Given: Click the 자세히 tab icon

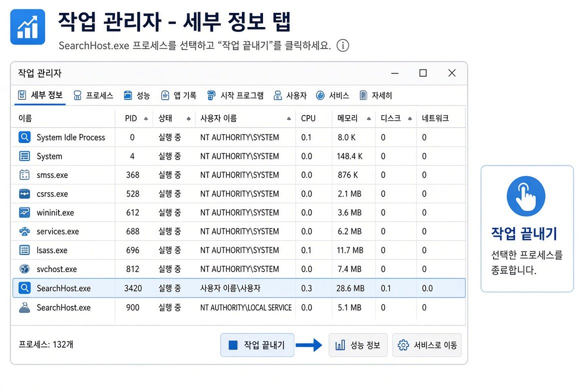Looking at the screenshot, I should (363, 95).
